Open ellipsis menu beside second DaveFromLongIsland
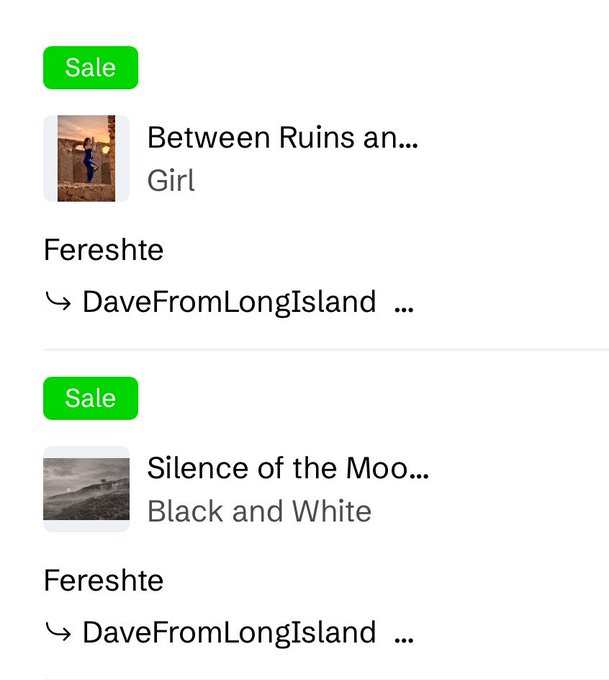Image resolution: width=609 pixels, height=680 pixels. pyautogui.click(x=404, y=640)
